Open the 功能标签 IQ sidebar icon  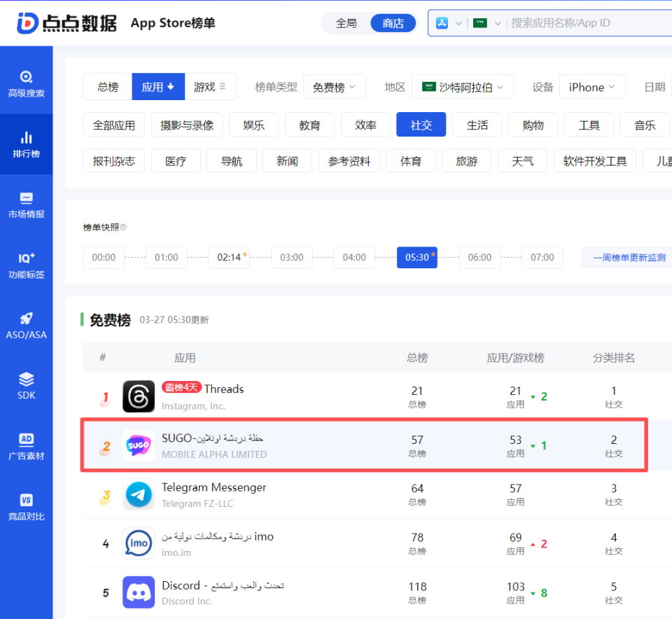coord(26,258)
